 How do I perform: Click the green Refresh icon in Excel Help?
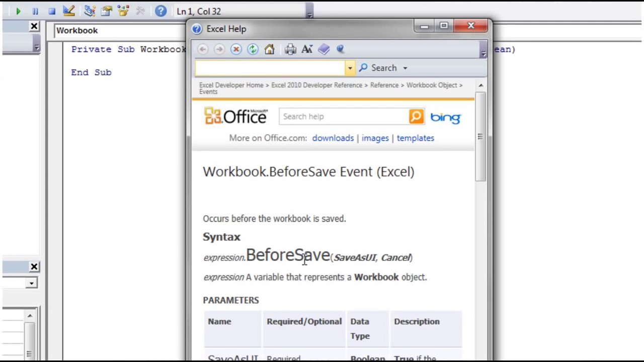click(x=253, y=49)
